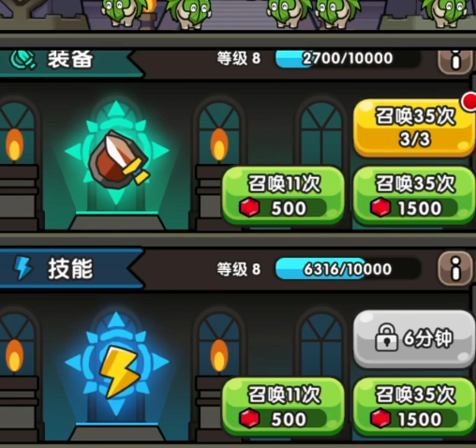Tap the glowing sword equipment emblem
Image resolution: width=476 pixels, height=448 pixels.
click(118, 159)
